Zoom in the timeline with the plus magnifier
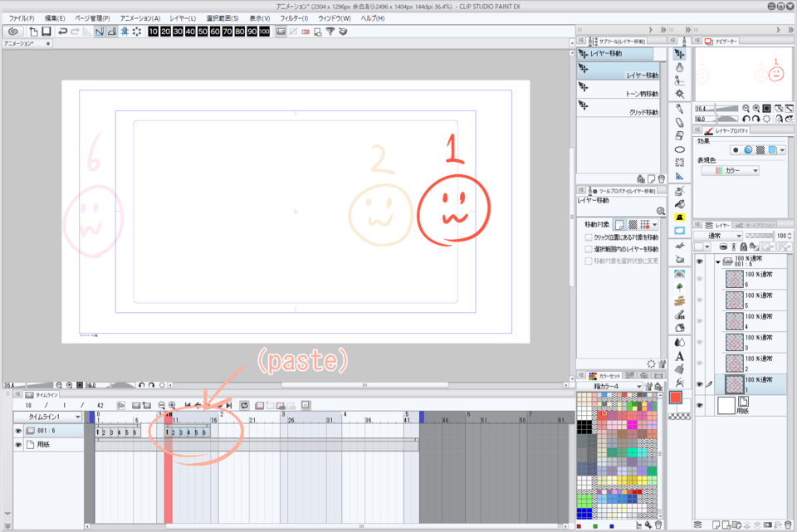The image size is (797, 532). click(x=172, y=405)
